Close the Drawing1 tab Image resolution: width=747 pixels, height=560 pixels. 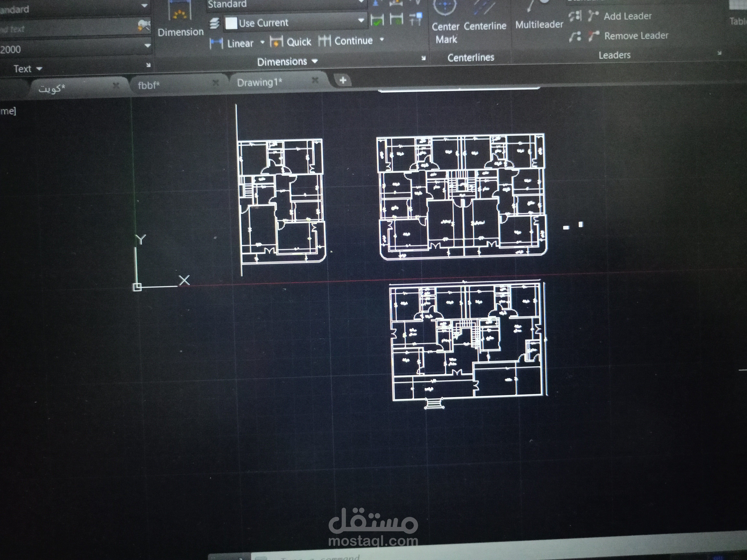pos(315,80)
